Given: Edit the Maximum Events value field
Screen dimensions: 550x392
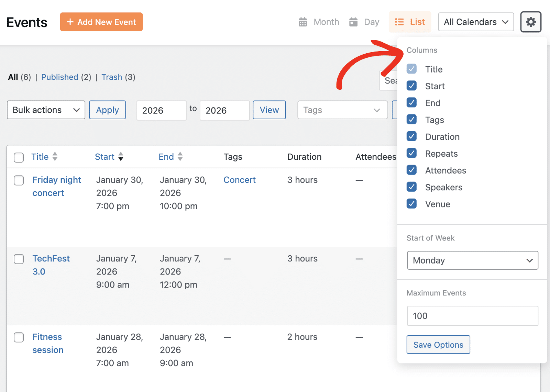Looking at the screenshot, I should pyautogui.click(x=472, y=316).
